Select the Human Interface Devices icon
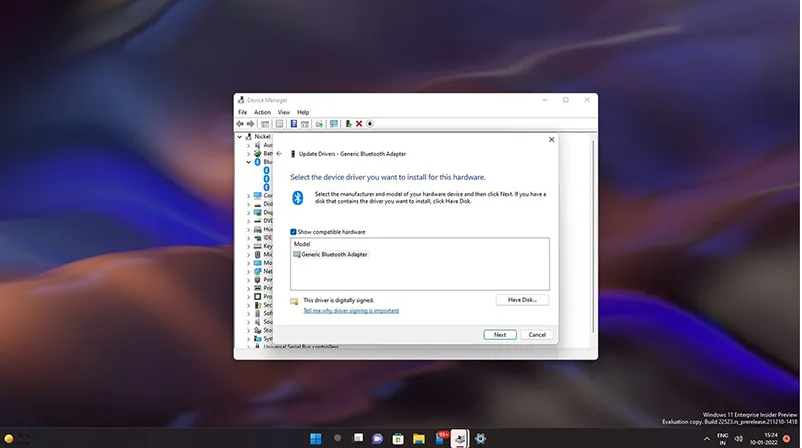Viewport: 802px width, 448px height. (x=258, y=229)
